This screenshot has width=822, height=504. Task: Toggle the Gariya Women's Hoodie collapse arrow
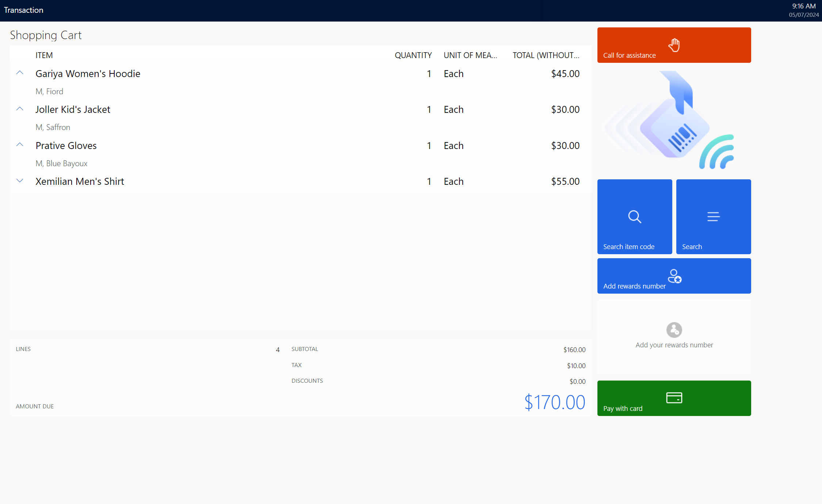19,73
